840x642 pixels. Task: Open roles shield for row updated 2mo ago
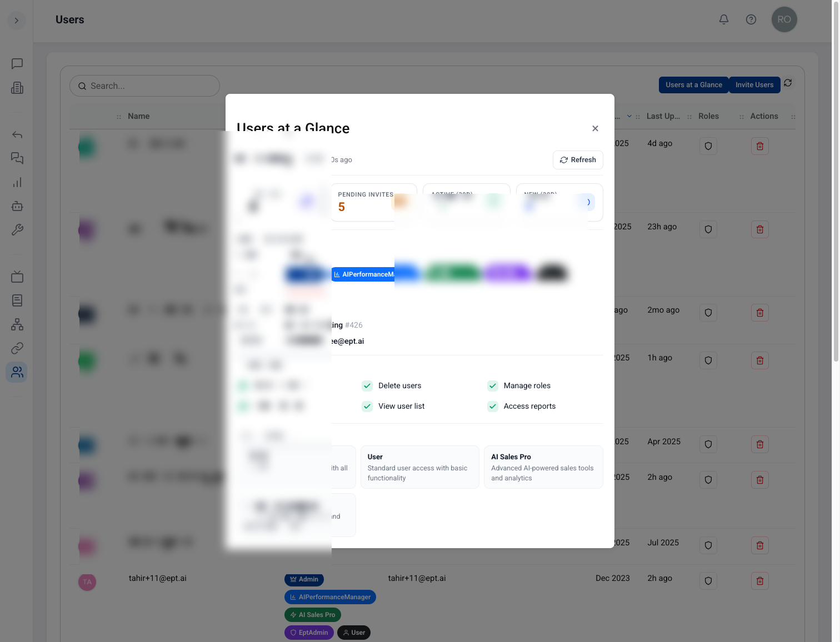pyautogui.click(x=708, y=313)
